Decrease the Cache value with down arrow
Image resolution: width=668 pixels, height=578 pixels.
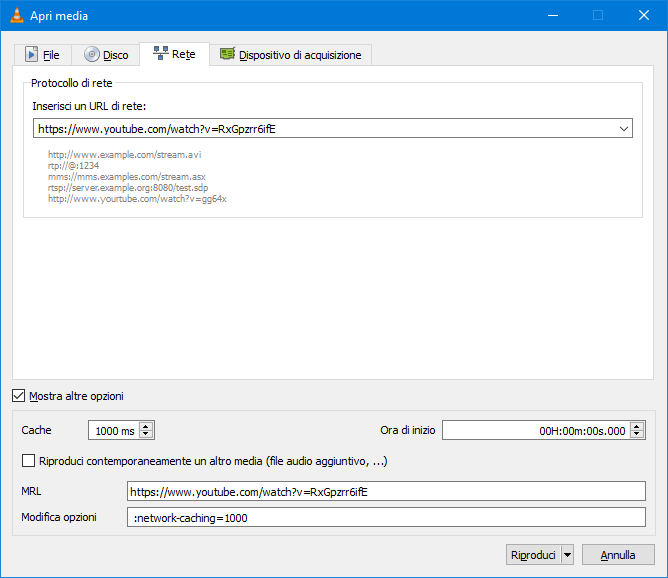147,435
